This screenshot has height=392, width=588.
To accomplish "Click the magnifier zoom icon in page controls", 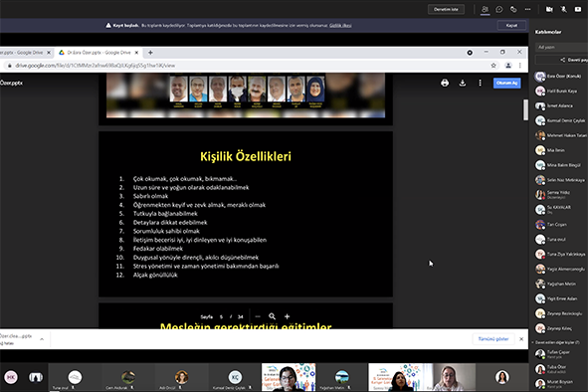I will tap(272, 316).
